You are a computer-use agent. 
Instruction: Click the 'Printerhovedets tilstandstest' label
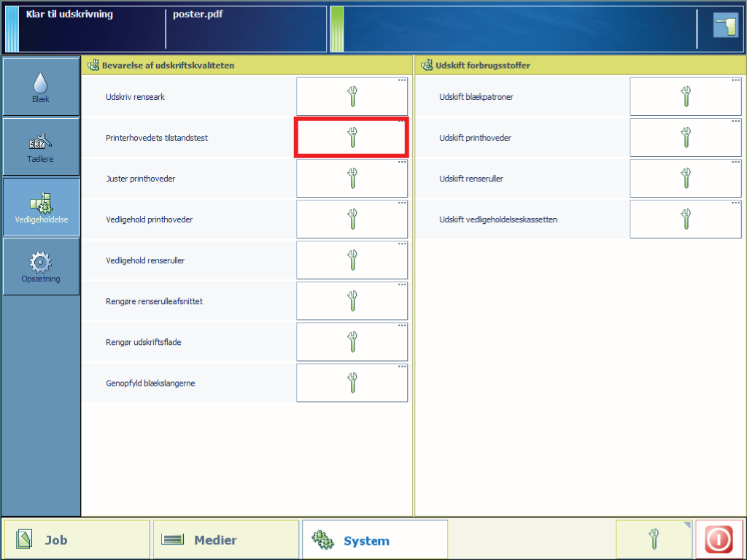click(157, 138)
